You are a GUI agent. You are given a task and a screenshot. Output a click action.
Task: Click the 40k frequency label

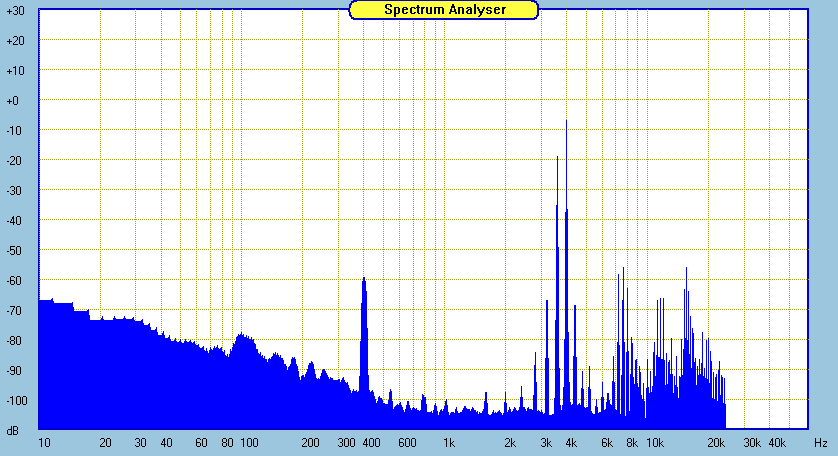point(777,443)
